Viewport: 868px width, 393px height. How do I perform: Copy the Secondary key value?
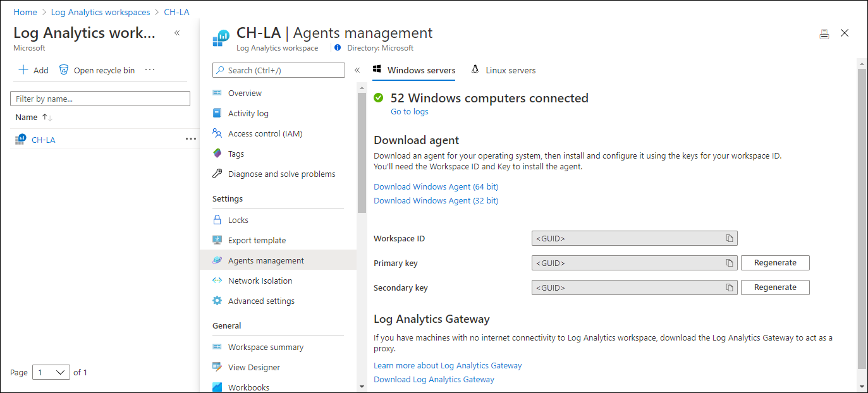point(729,287)
